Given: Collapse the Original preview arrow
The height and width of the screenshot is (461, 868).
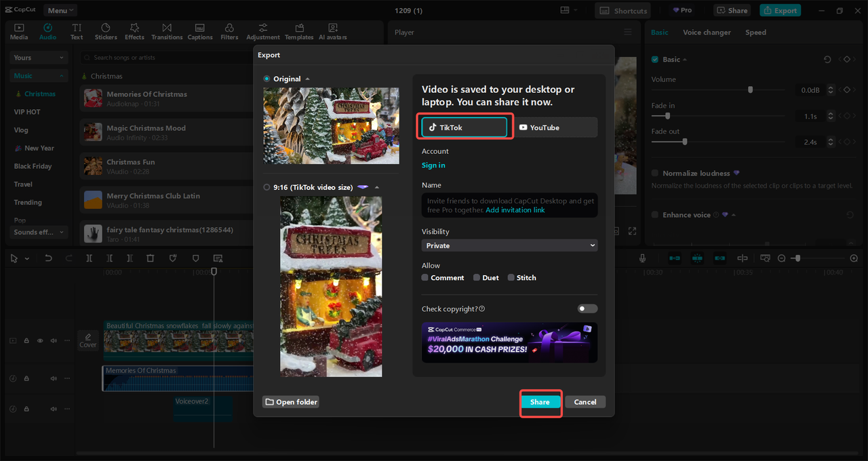Looking at the screenshot, I should click(308, 79).
